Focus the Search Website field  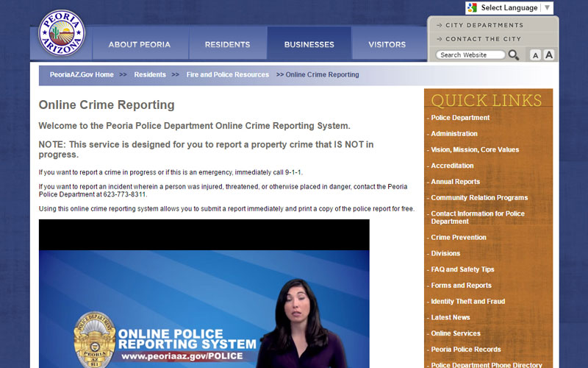tap(470, 54)
